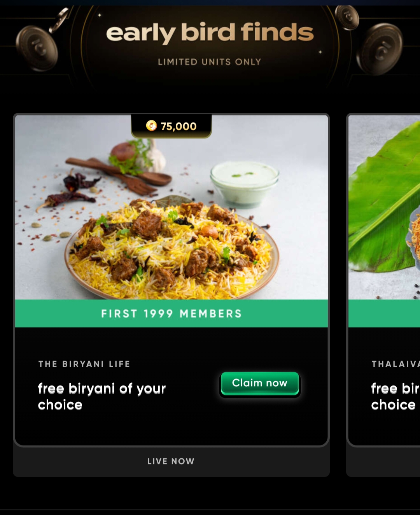420x515 pixels.
Task: Tap the gold coin icon beside 75,000
Action: [151, 126]
